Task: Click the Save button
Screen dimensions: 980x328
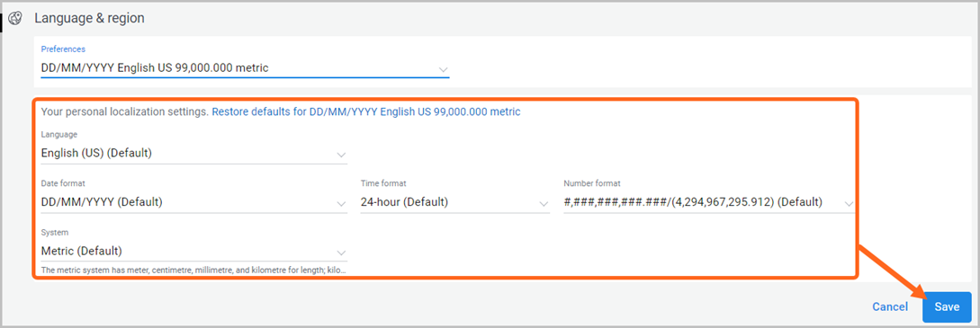Action: pos(947,306)
